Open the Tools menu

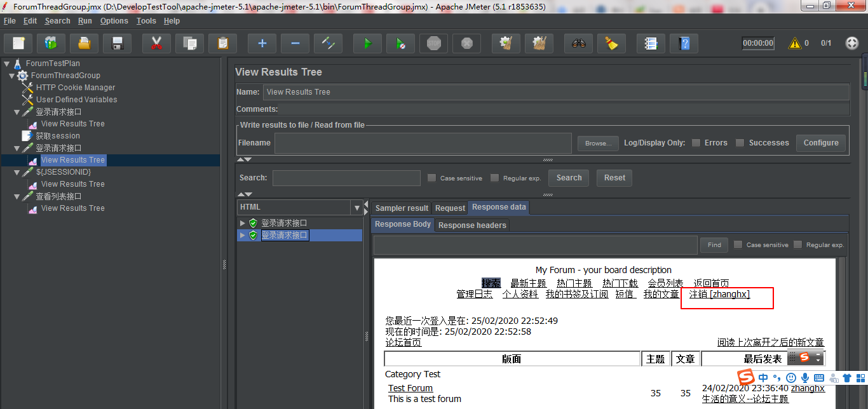[146, 21]
